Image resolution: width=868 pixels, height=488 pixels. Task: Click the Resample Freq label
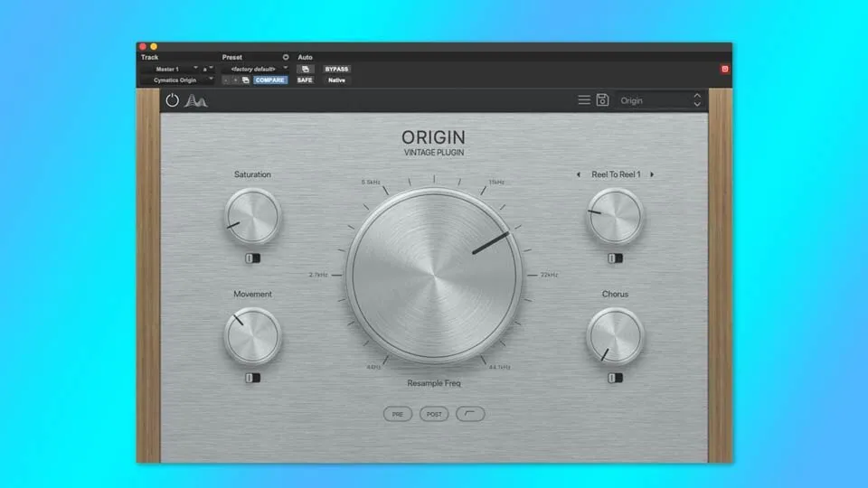[x=434, y=383]
